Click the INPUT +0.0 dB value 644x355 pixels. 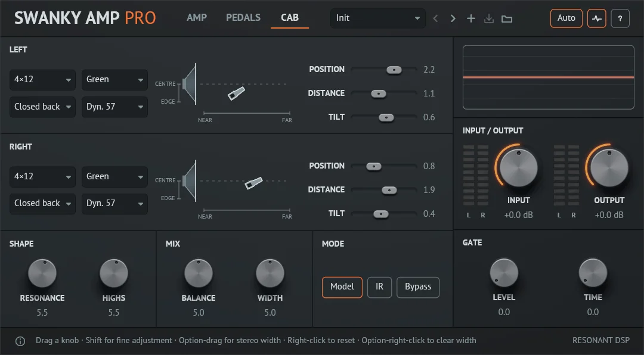[518, 215]
